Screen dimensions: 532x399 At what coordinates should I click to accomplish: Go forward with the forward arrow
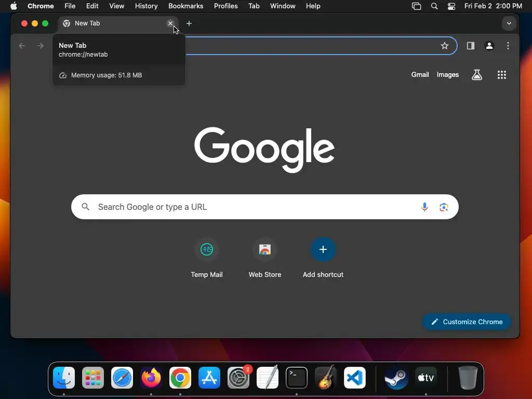pos(41,46)
